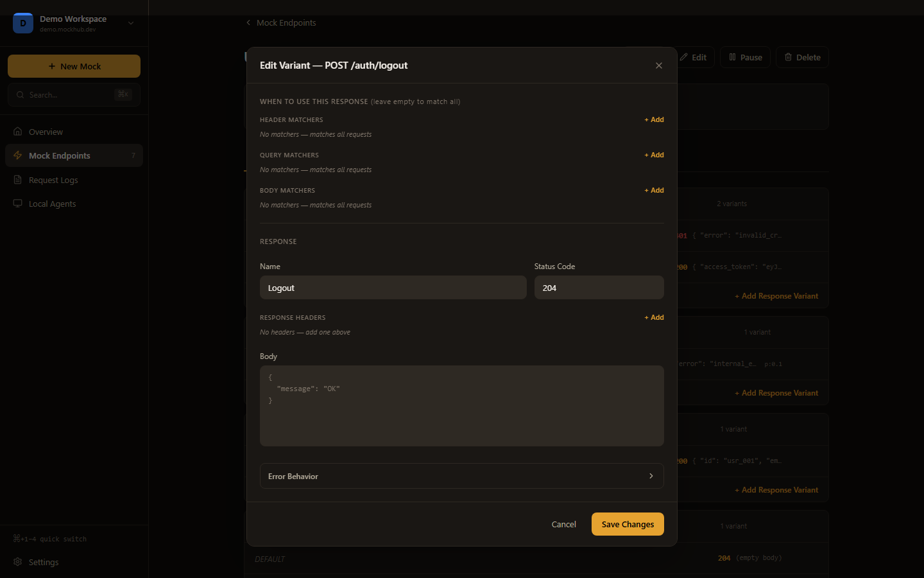Viewport: 924px width, 578px height.
Task: Click the Overview home icon
Action: point(18,132)
